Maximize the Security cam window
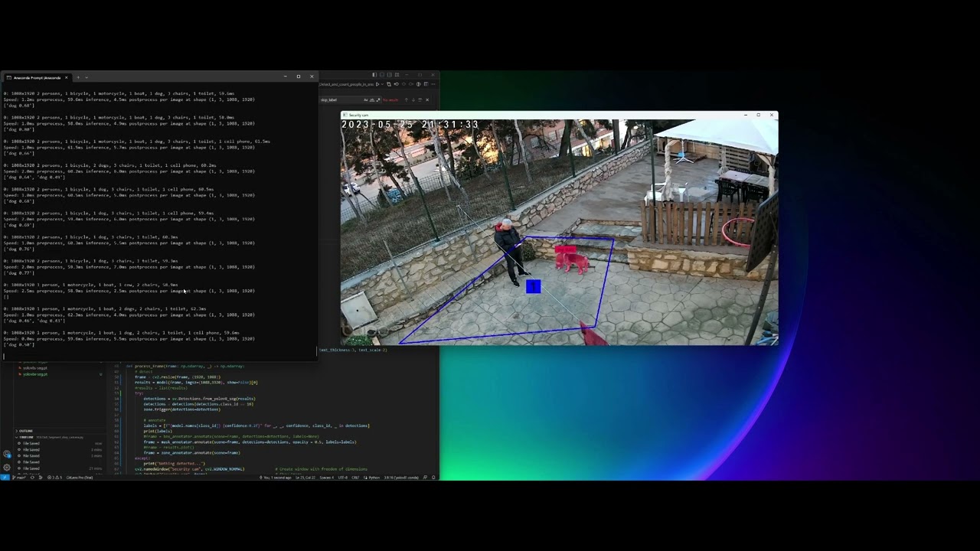The image size is (980, 551). (759, 115)
